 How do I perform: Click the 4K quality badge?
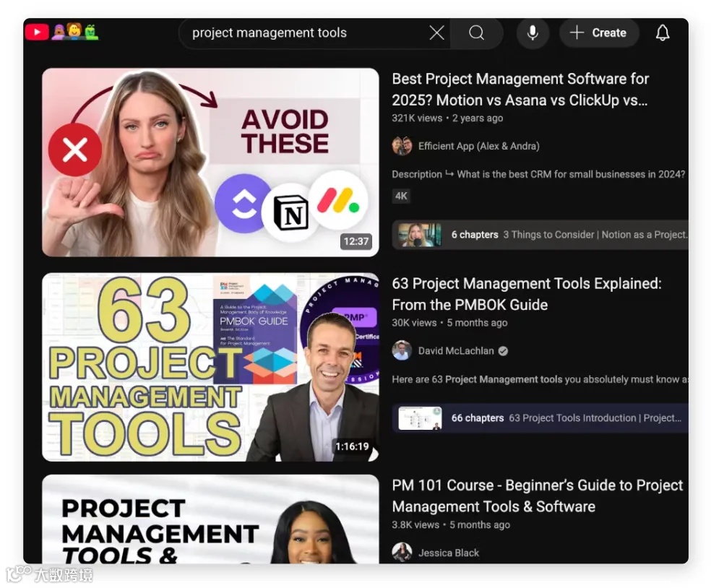(x=401, y=196)
